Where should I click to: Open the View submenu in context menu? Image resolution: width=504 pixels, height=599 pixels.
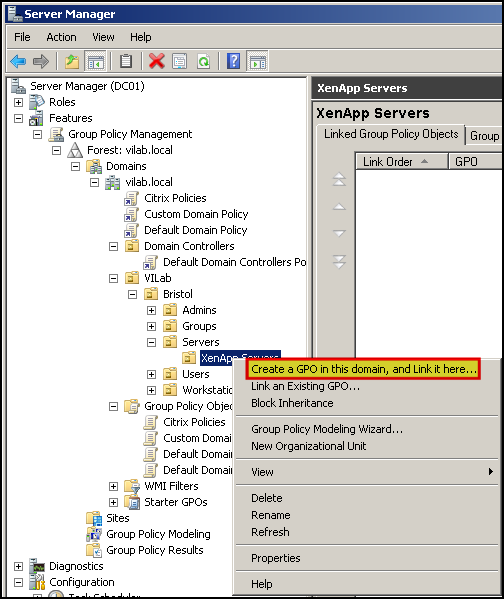pyautogui.click(x=367, y=472)
